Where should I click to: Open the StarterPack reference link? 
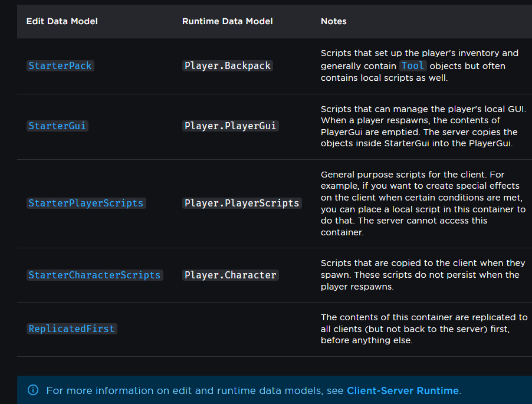[x=60, y=65]
